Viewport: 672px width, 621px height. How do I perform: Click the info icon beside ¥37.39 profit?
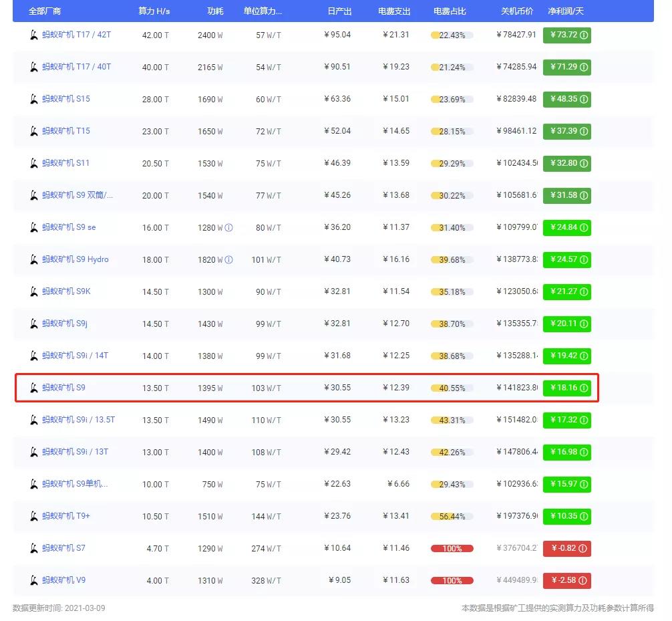(x=584, y=131)
